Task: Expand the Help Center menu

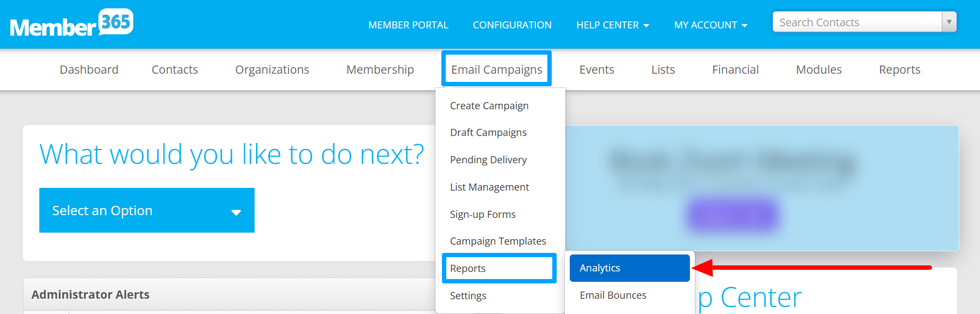Action: [x=612, y=25]
